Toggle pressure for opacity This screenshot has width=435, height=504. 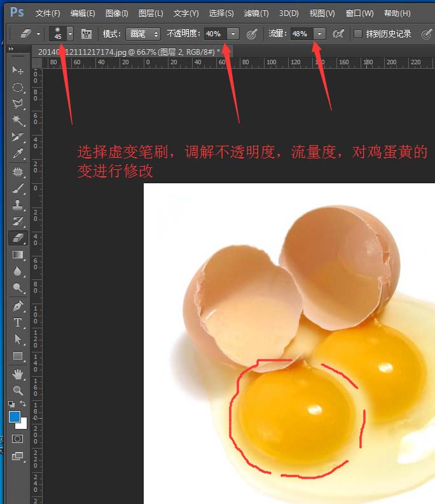point(252,34)
